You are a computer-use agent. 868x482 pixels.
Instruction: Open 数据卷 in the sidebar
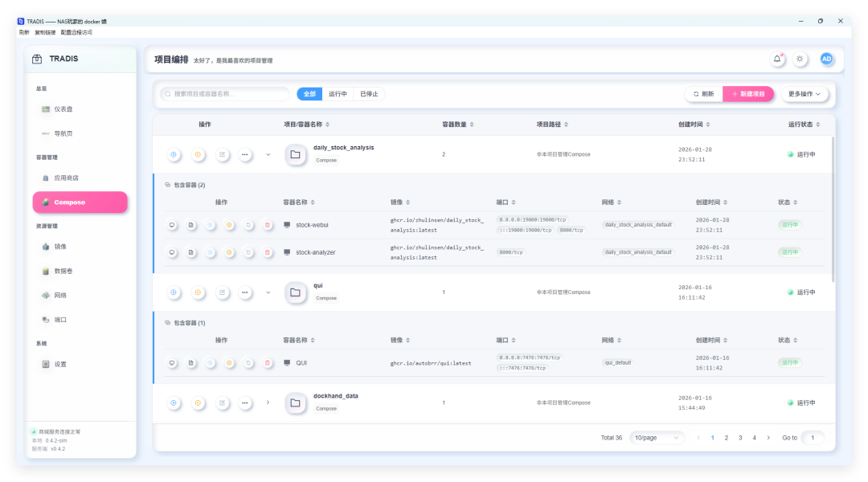(80, 272)
